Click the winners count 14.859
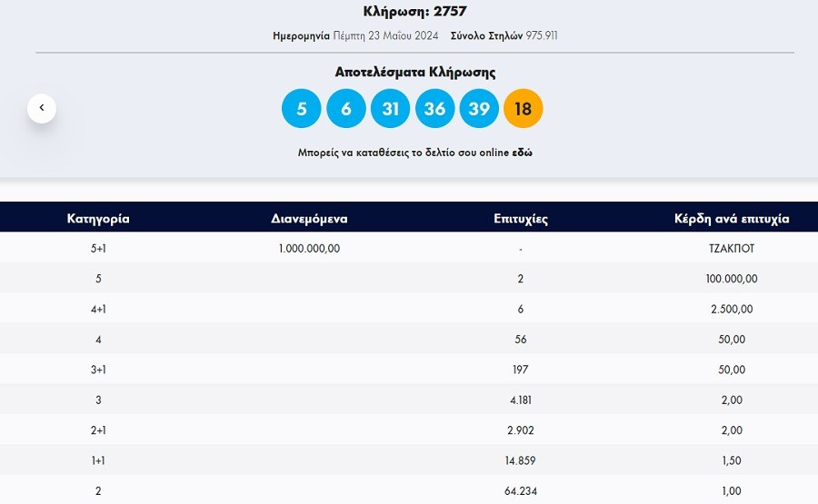This screenshot has height=504, width=818. 521,460
